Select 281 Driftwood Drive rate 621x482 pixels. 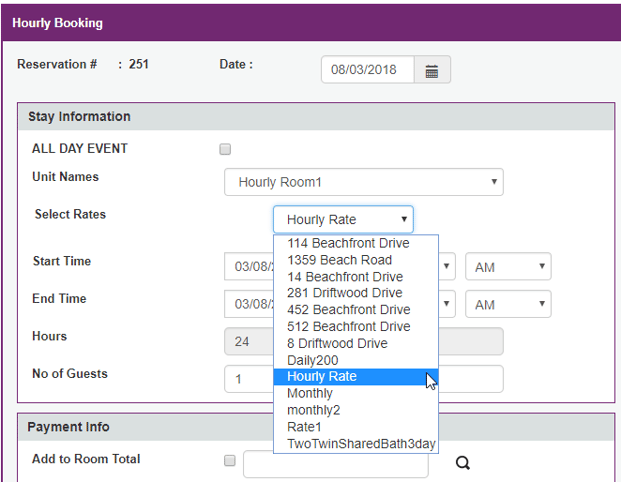click(x=344, y=293)
